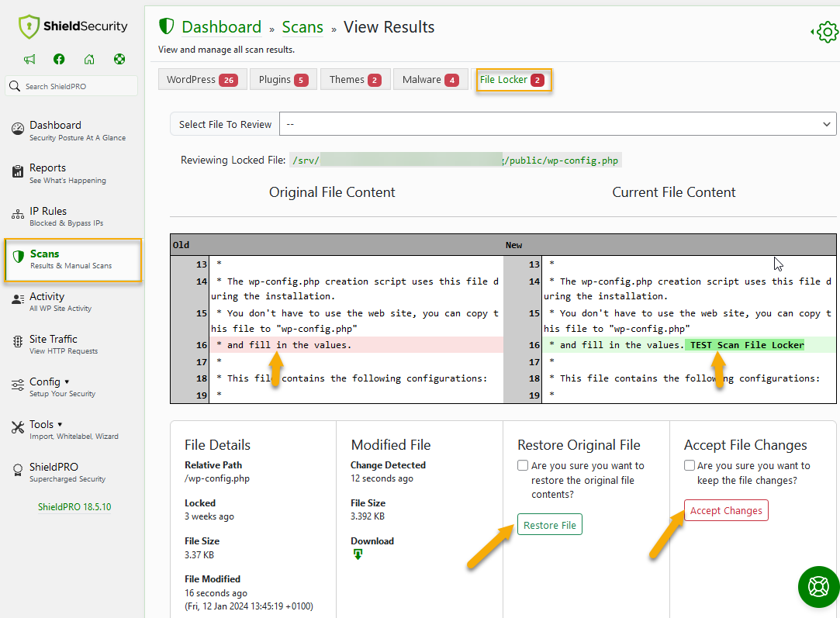This screenshot has width=840, height=618.
Task: Click the Config sliders icon
Action: [18, 385]
